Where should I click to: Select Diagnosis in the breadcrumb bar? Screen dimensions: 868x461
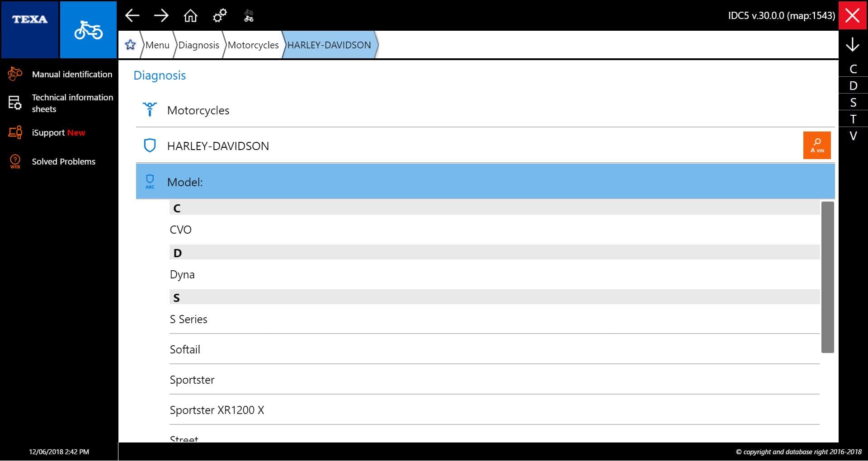tap(199, 45)
